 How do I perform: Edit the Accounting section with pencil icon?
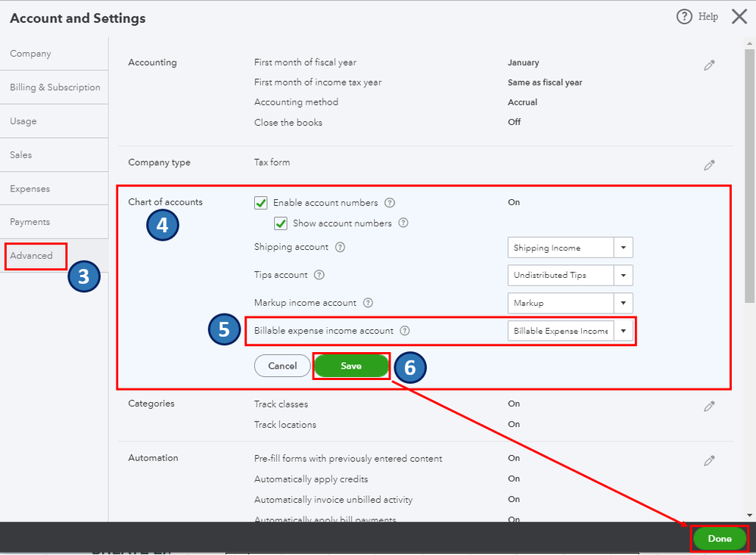pyautogui.click(x=709, y=66)
